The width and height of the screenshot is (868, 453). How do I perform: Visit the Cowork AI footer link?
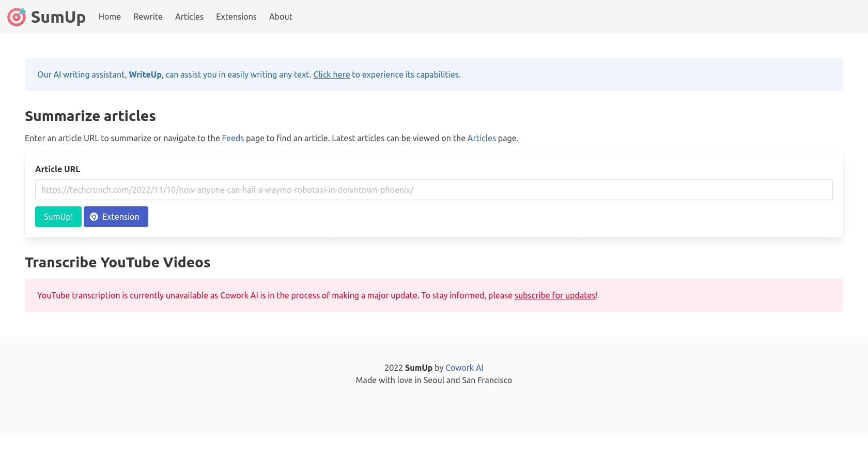464,368
